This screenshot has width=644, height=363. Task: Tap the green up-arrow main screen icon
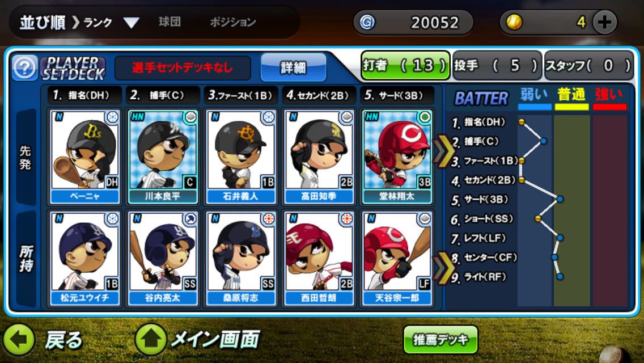(x=151, y=340)
